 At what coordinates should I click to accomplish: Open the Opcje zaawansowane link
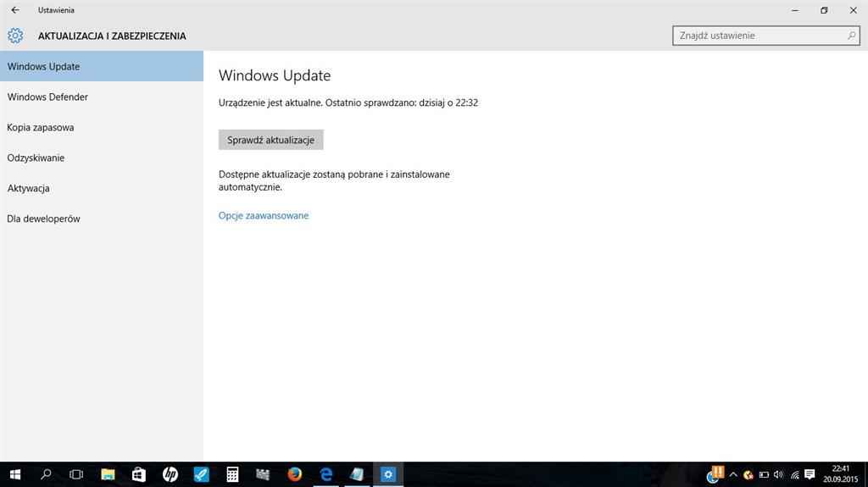(x=264, y=215)
